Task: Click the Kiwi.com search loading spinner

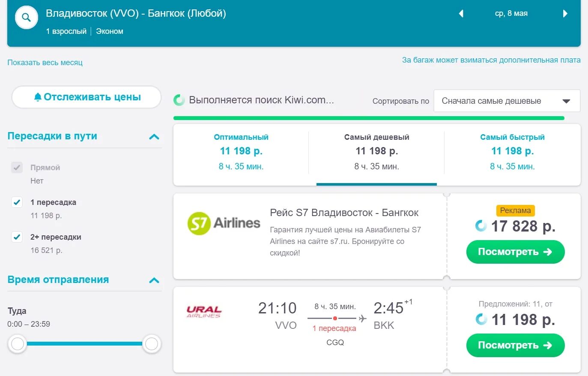Action: point(179,100)
